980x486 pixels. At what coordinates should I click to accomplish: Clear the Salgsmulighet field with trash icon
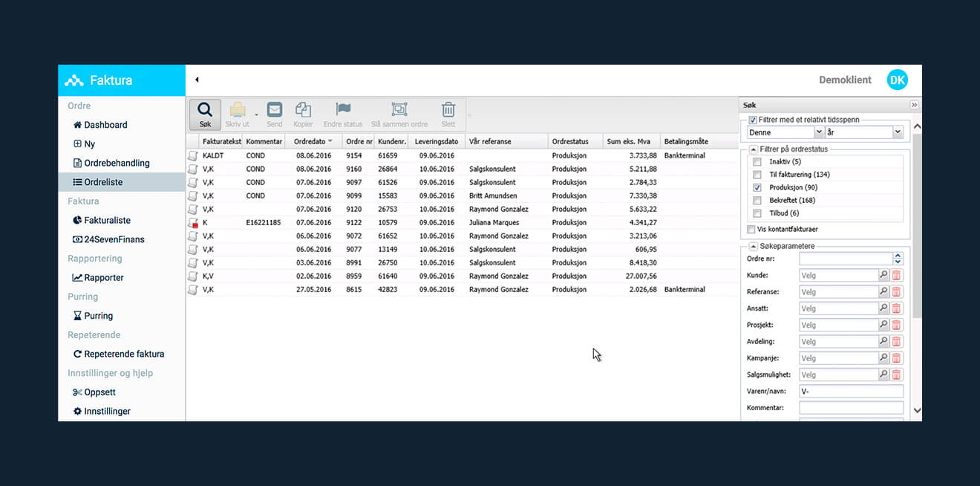point(896,375)
